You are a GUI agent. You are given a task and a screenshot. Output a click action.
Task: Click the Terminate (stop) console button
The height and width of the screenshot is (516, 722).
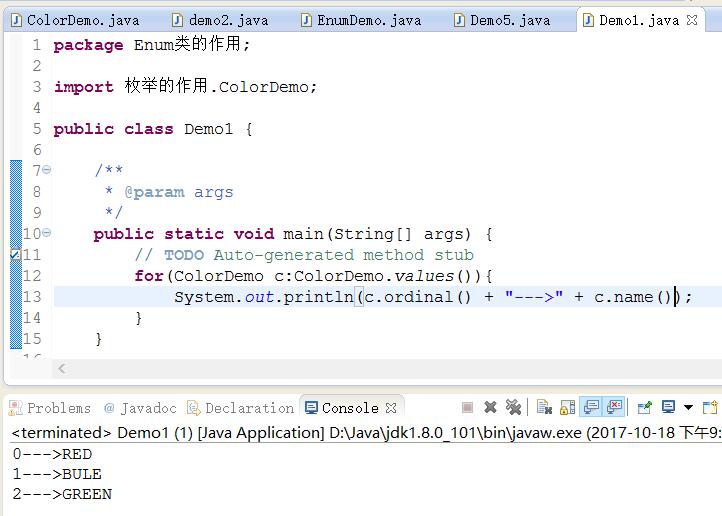point(467,407)
